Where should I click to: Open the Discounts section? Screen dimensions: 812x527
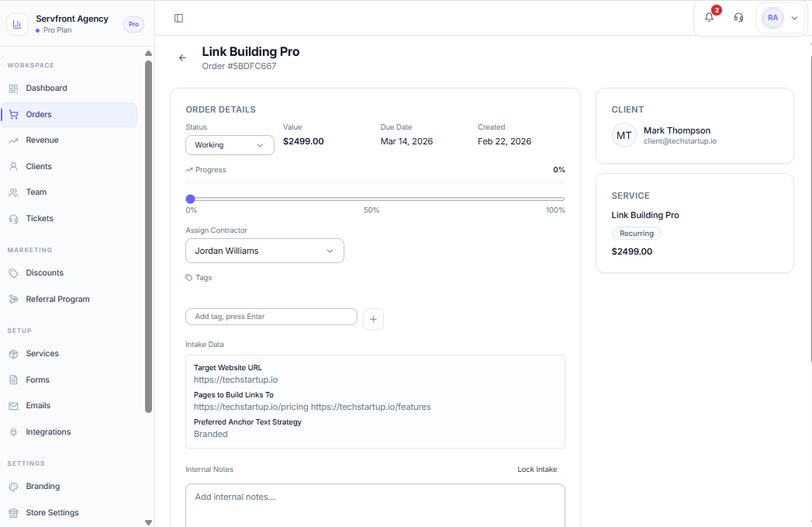coord(69,272)
